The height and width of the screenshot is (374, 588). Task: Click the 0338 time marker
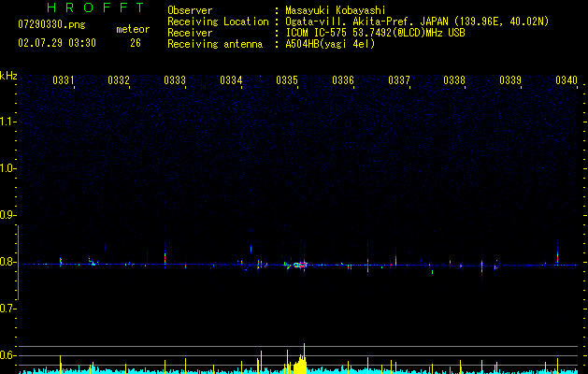click(454, 80)
